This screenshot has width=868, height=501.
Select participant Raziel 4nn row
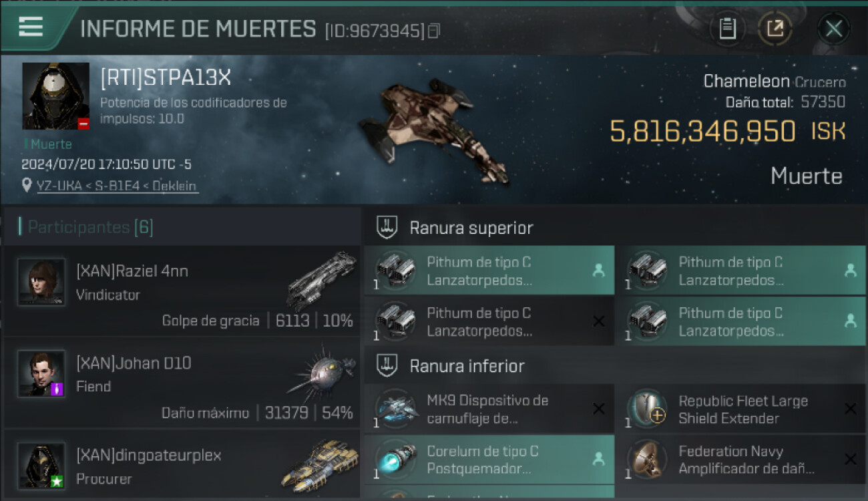coord(182,291)
